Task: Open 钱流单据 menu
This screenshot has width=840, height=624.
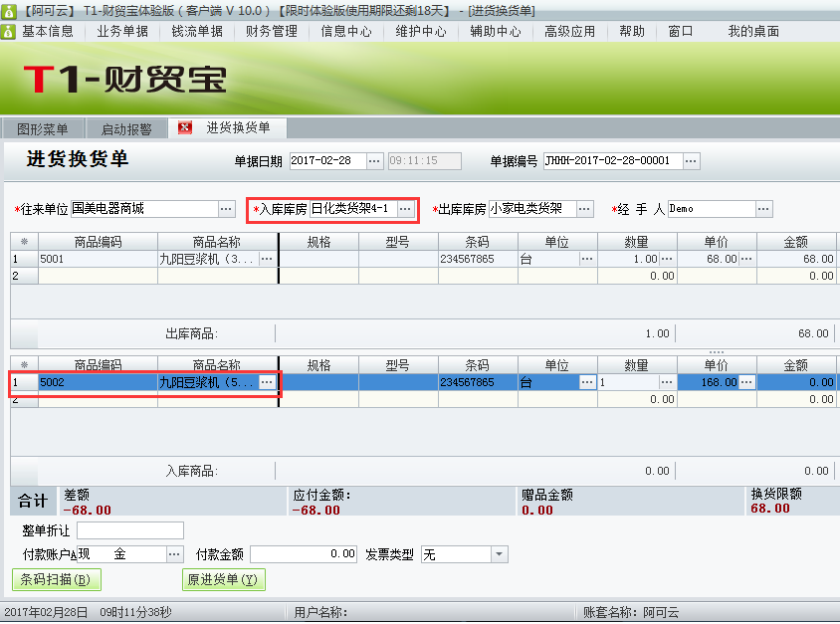Action: (197, 32)
